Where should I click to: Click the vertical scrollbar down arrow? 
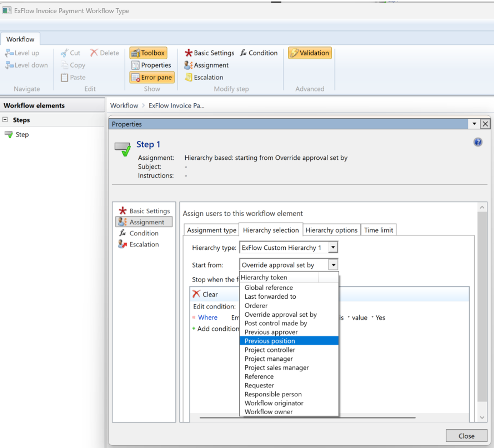coord(482,417)
